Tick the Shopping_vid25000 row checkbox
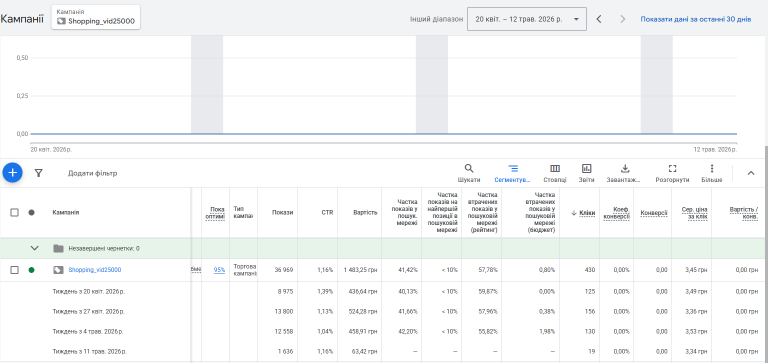768x363 pixels. tap(15, 270)
